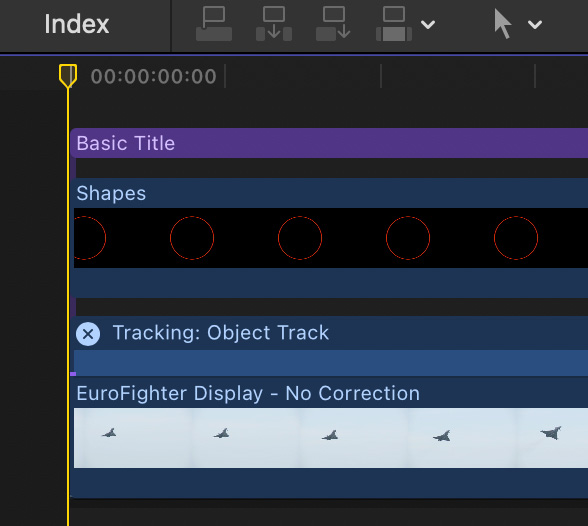Click the Append clip to storyline icon
588x526 pixels.
(x=333, y=24)
